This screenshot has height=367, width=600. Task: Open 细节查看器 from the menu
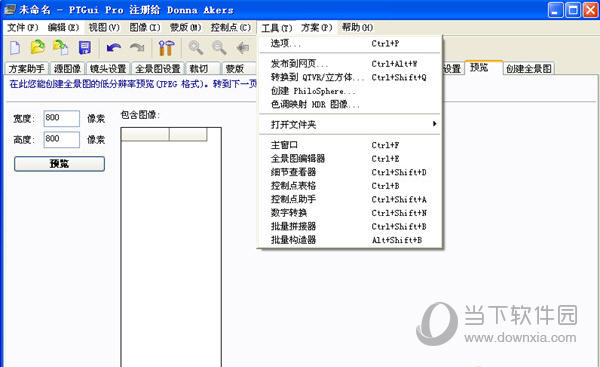click(350, 172)
